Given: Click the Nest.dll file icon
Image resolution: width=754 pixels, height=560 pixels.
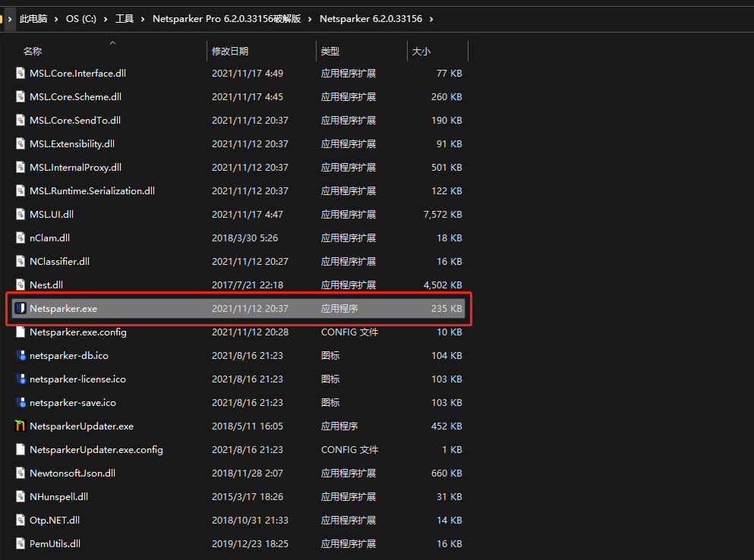Looking at the screenshot, I should (x=21, y=285).
